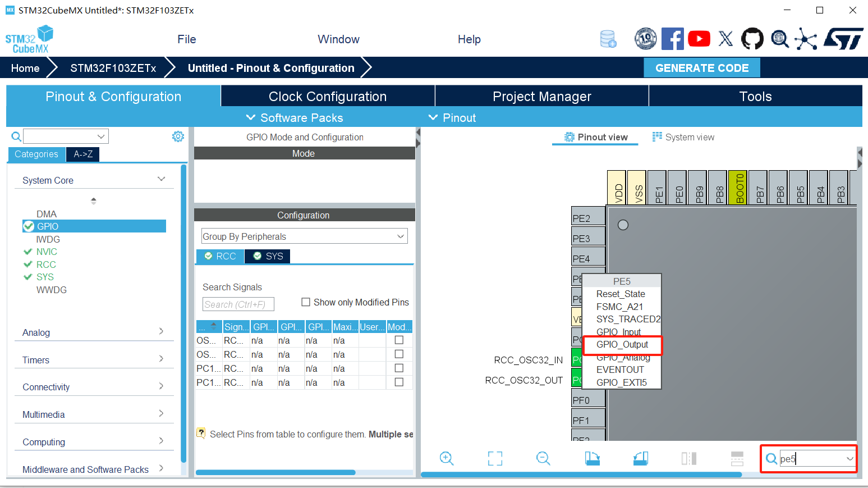The image size is (868, 488).
Task: Click GENERATE CODE button
Action: [702, 68]
